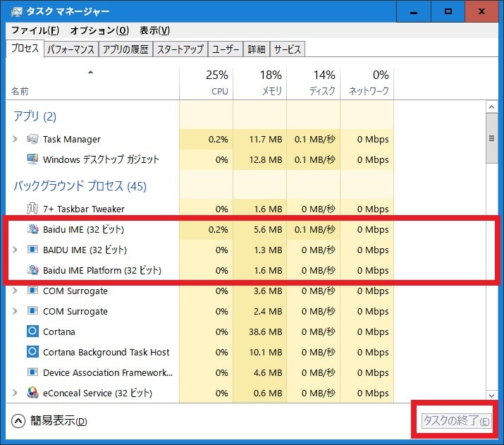Select the Windows デスクトップ ガジェット row name
This screenshot has width=504, height=445.
[x=101, y=159]
